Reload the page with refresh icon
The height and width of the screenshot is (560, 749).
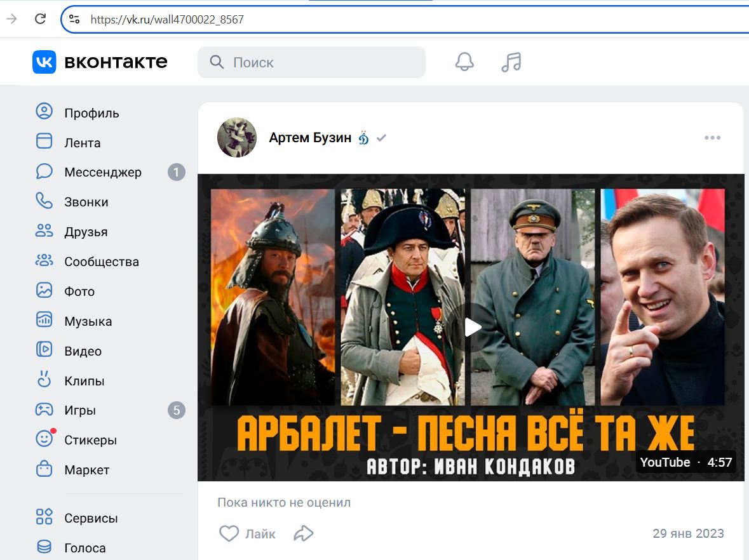point(41,19)
